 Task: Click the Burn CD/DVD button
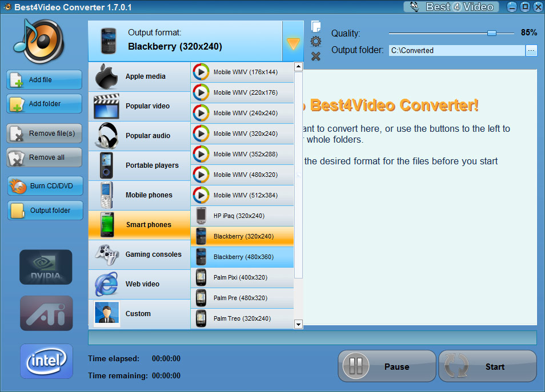pyautogui.click(x=45, y=186)
